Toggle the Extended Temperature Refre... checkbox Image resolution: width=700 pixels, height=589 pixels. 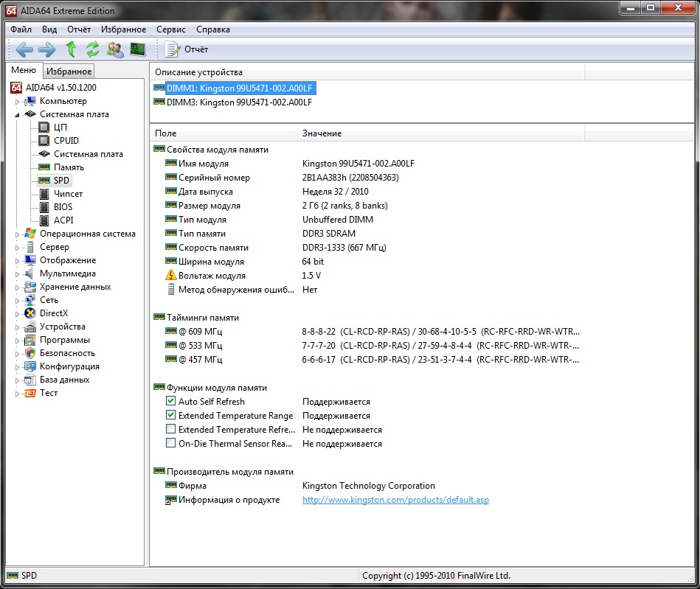[170, 429]
